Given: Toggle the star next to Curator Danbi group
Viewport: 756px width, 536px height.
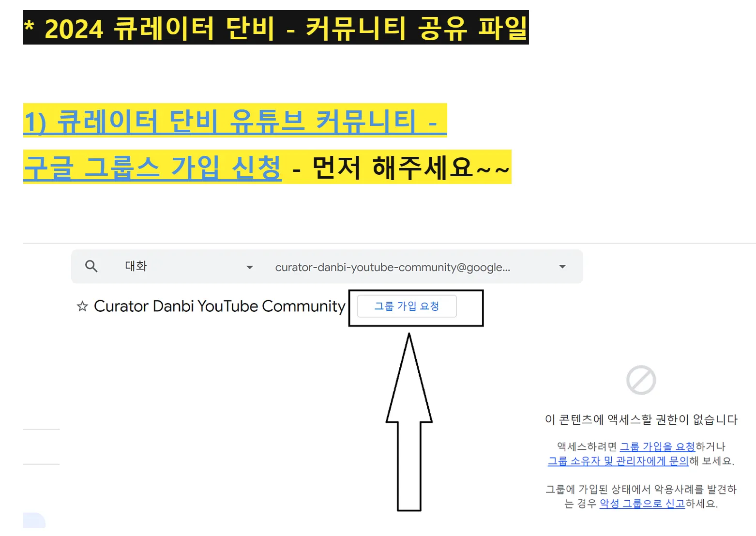Looking at the screenshot, I should [x=81, y=306].
